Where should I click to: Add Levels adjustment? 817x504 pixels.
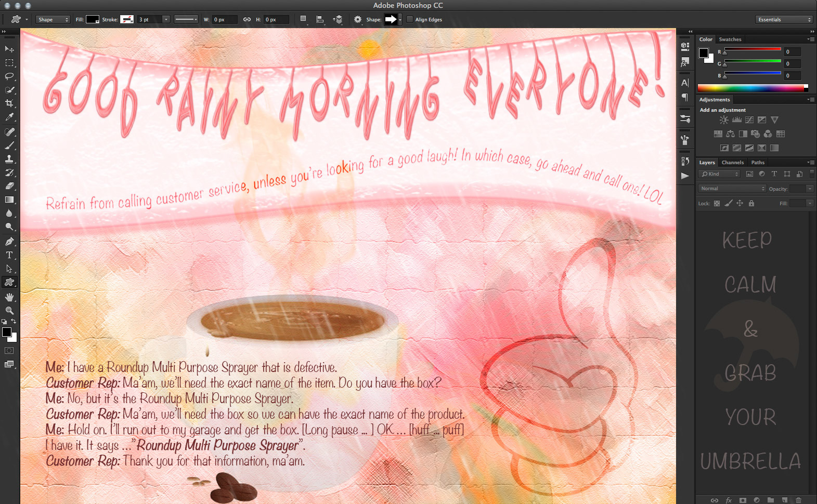[x=737, y=120]
